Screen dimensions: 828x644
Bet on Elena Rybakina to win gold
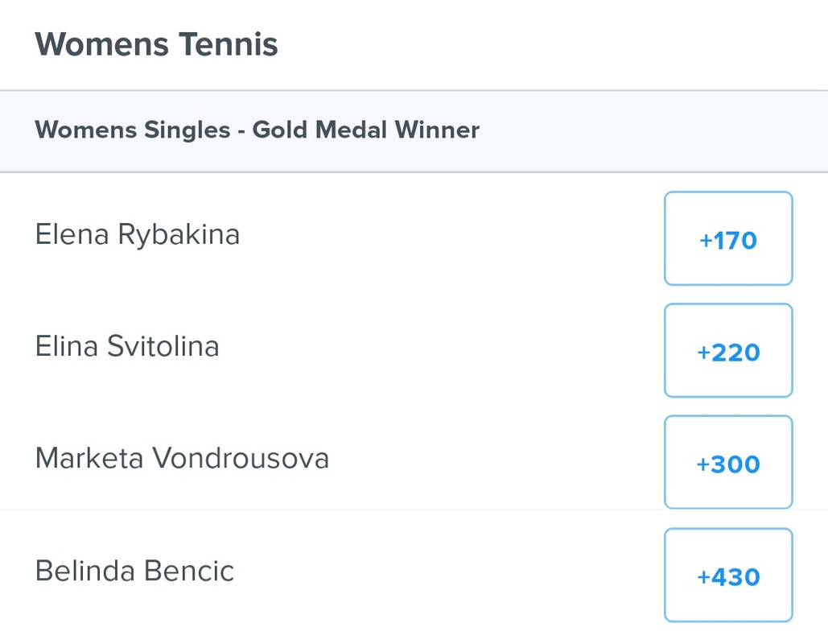pyautogui.click(x=728, y=238)
